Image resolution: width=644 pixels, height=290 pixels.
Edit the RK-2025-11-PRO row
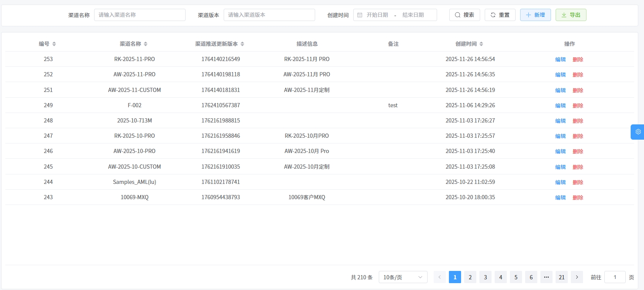point(560,60)
